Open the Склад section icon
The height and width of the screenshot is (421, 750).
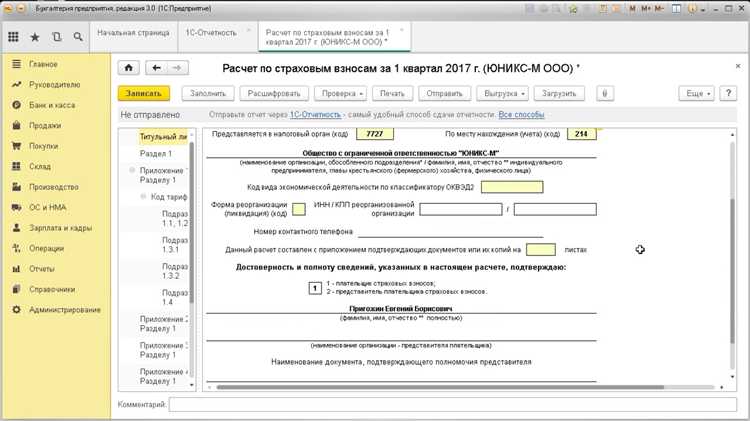coord(16,166)
